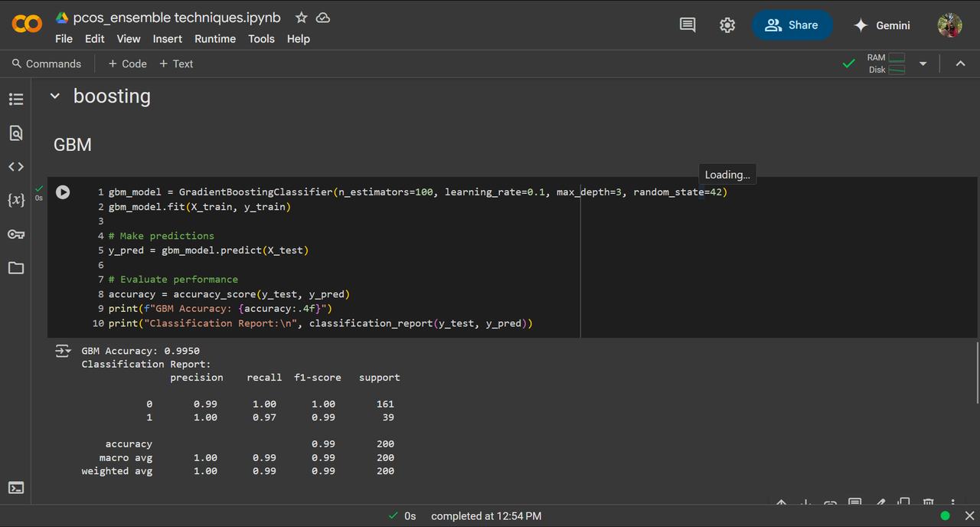Click the GBM heading text
980x527 pixels.
[73, 145]
